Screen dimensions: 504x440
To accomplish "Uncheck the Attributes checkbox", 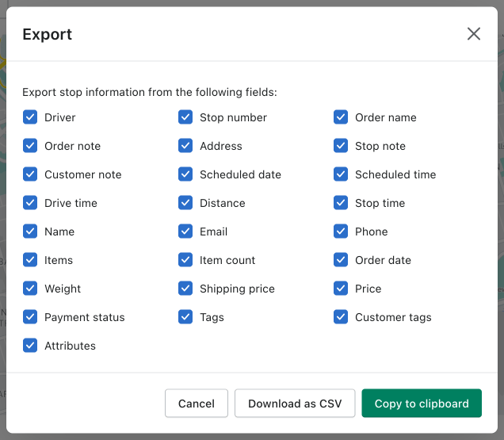I will click(30, 346).
